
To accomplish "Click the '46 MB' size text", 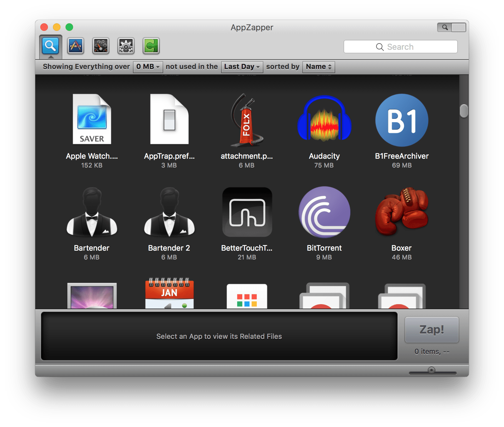I will 402,257.
